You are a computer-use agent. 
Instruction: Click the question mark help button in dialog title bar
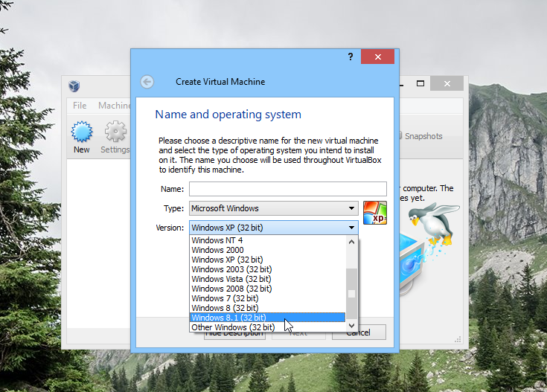click(x=351, y=57)
